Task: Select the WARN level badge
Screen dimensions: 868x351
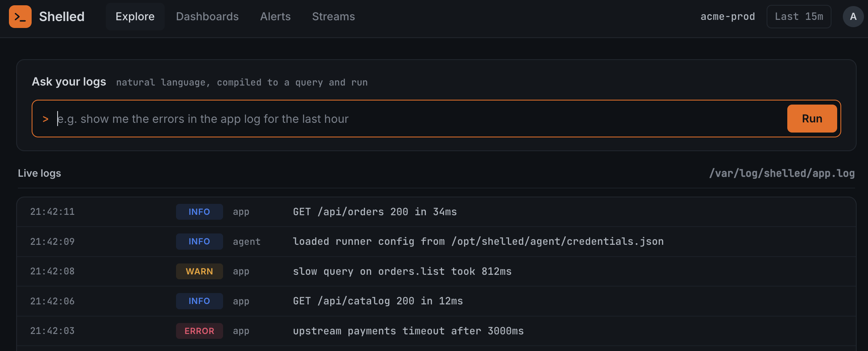Action: [x=199, y=272]
